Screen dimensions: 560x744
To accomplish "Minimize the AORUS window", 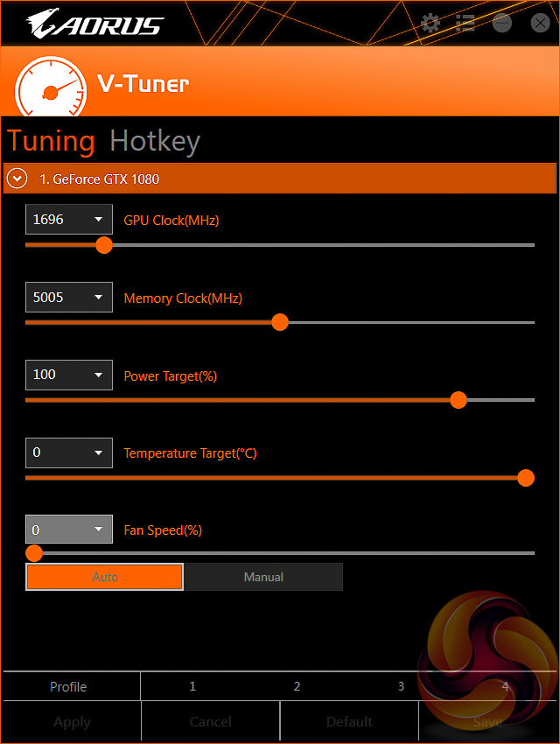I will (502, 23).
